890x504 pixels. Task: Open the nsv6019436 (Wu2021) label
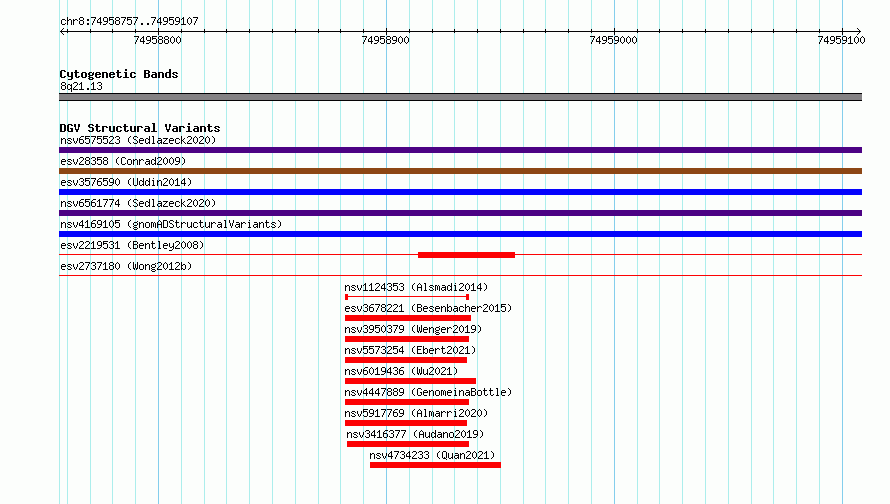click(401, 371)
